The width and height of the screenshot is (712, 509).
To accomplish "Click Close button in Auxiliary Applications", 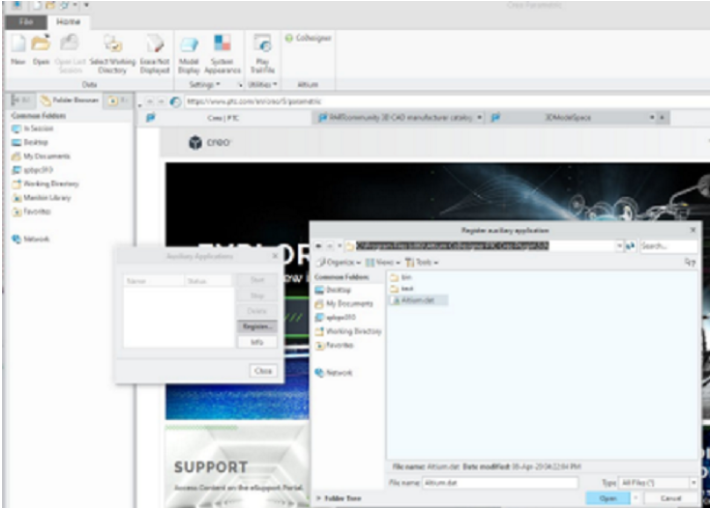I will [x=263, y=371].
